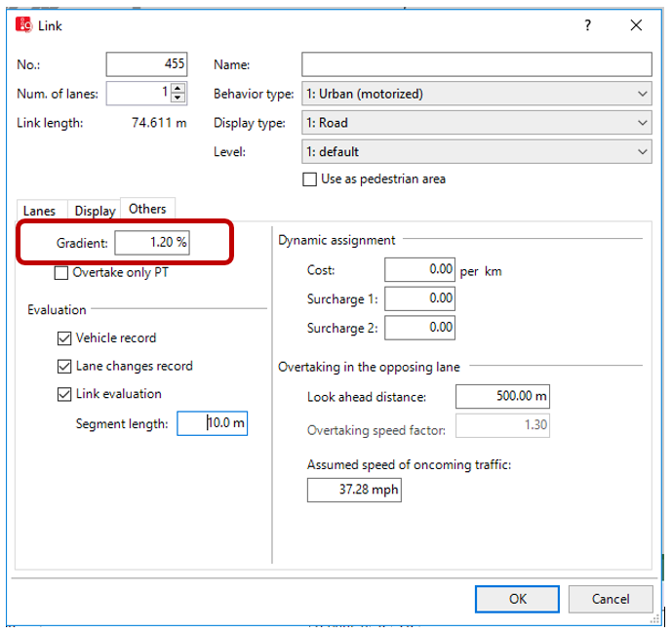
Task: Switch to the Lanes tab
Action: 39,211
